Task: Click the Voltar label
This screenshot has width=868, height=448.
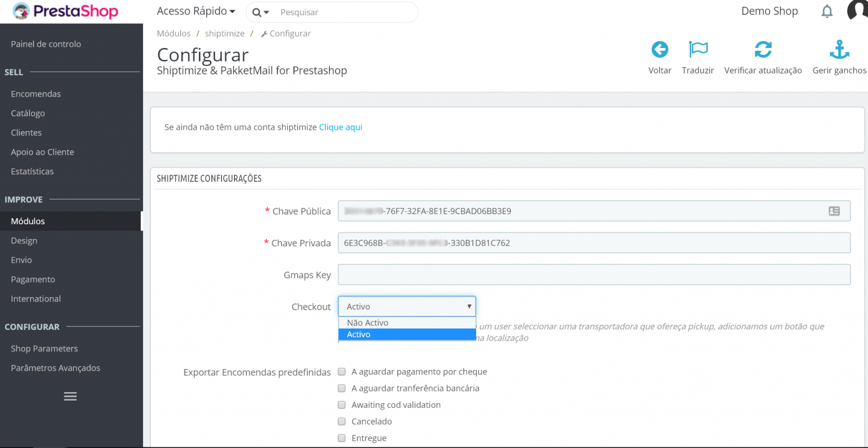Action: coord(659,71)
